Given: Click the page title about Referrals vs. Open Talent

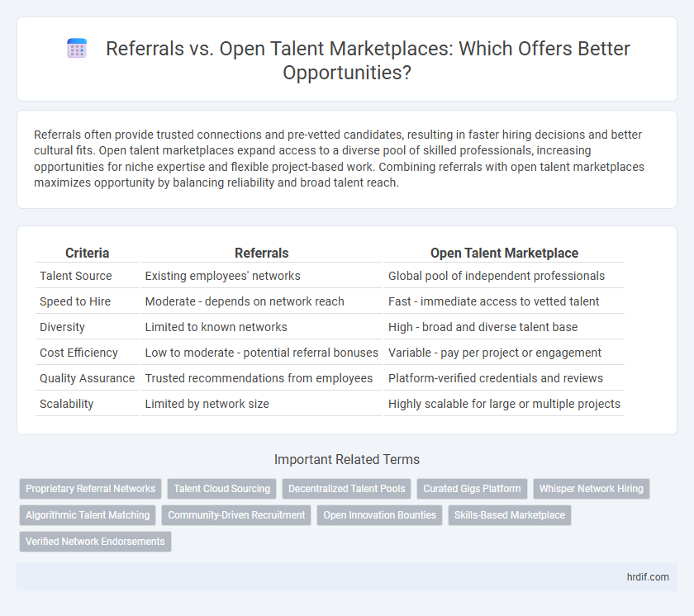Looking at the screenshot, I should point(368,60).
